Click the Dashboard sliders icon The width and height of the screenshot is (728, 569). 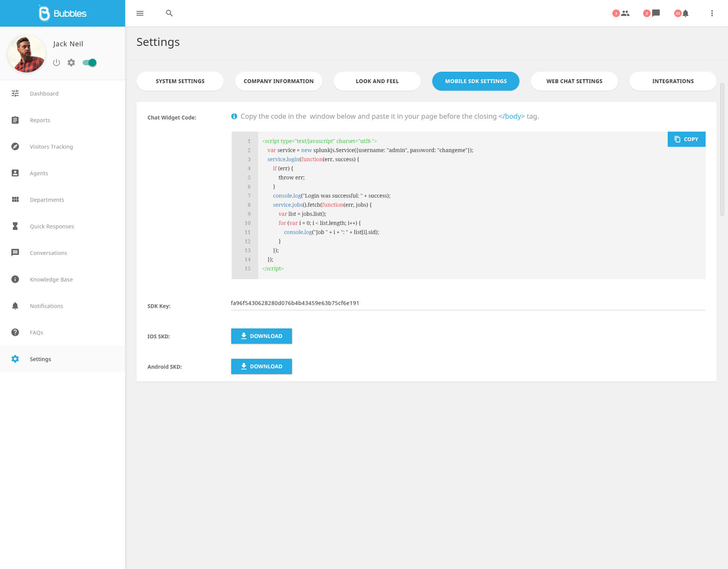[x=15, y=93]
